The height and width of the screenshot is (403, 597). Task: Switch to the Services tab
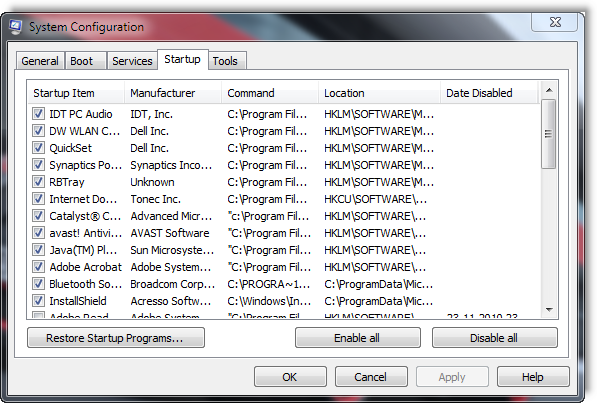coord(132,61)
